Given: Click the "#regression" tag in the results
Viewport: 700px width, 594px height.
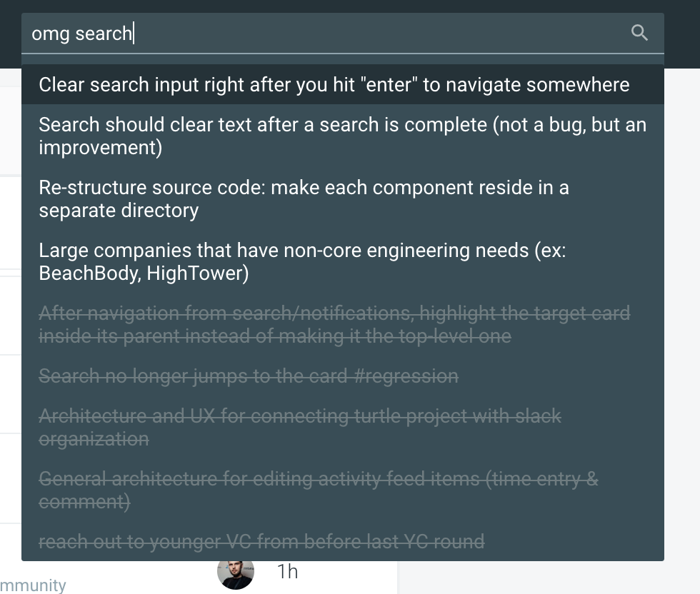Looking at the screenshot, I should coord(406,376).
